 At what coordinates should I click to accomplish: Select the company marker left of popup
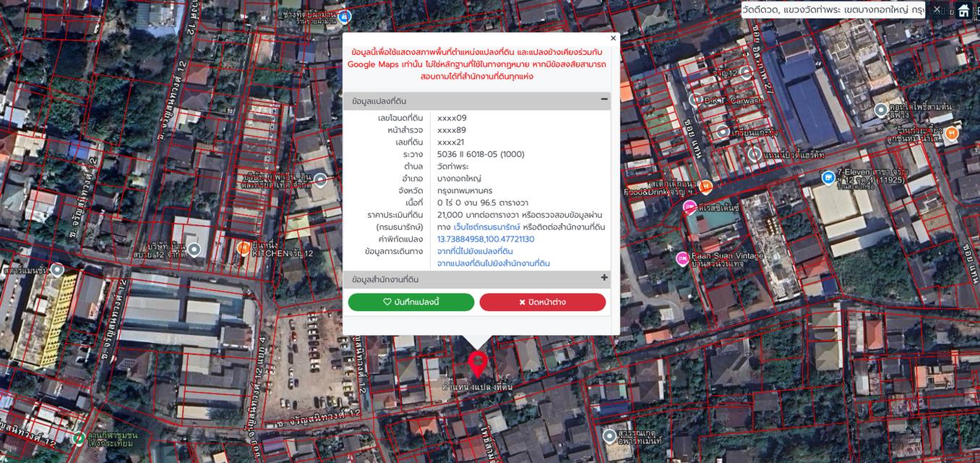[320, 180]
